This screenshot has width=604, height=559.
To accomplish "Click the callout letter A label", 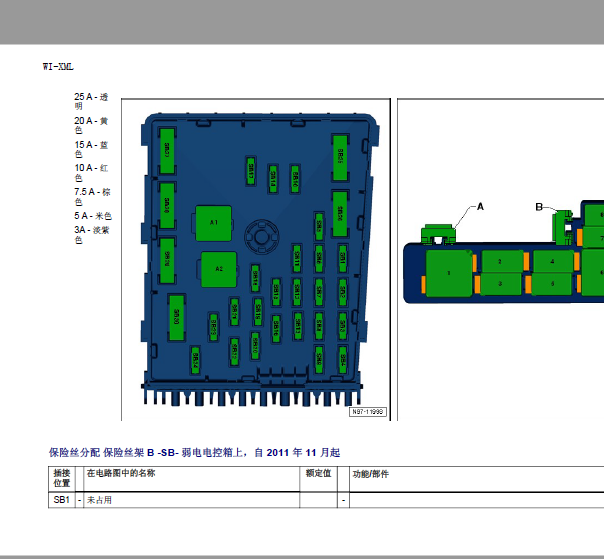I will 480,207.
